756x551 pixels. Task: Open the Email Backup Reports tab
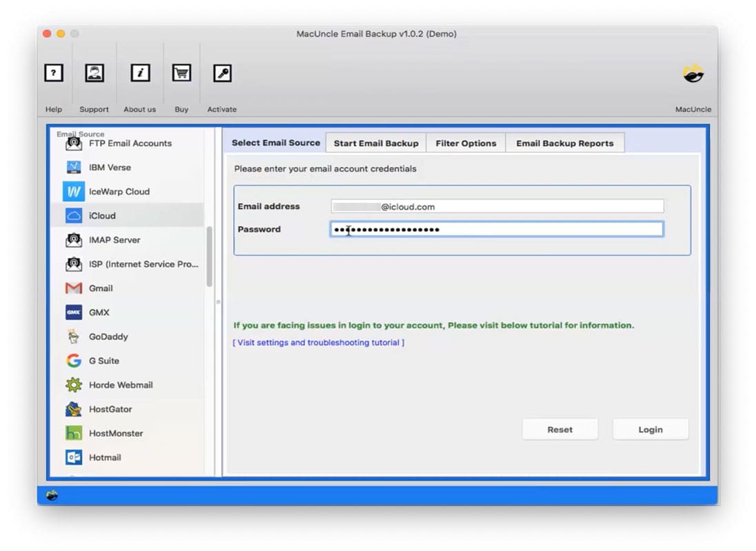pos(566,143)
